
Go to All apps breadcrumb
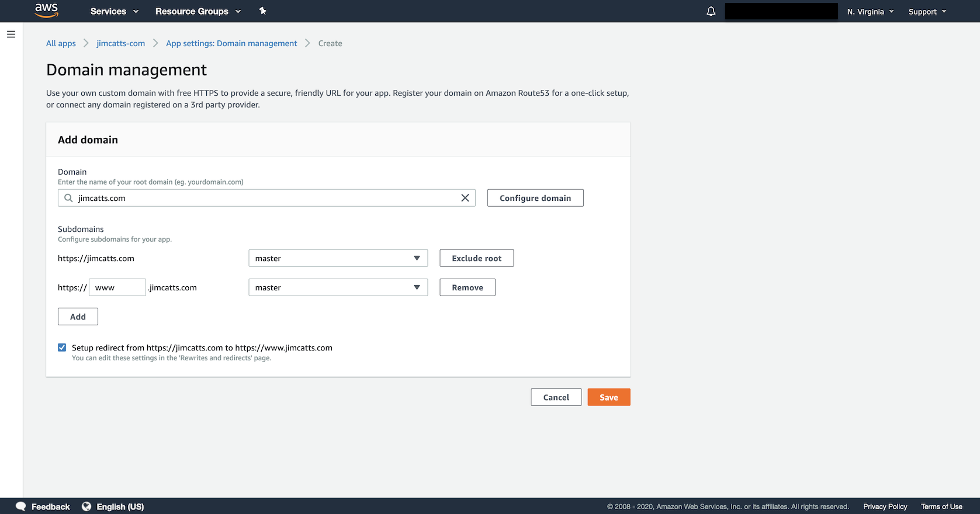(61, 43)
